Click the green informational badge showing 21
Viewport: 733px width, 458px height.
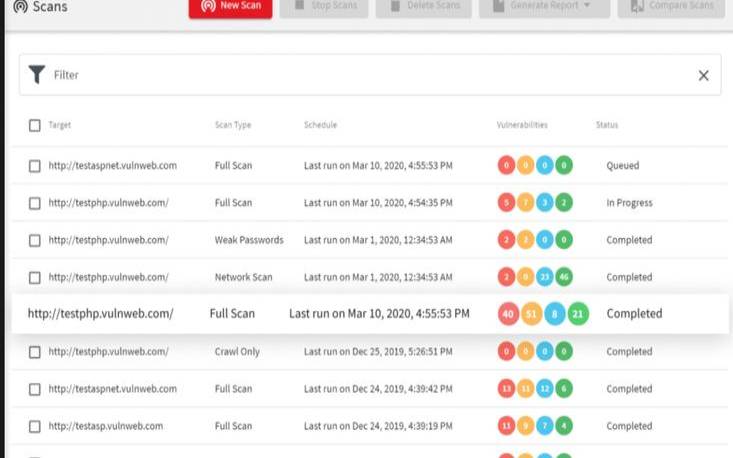pyautogui.click(x=578, y=314)
